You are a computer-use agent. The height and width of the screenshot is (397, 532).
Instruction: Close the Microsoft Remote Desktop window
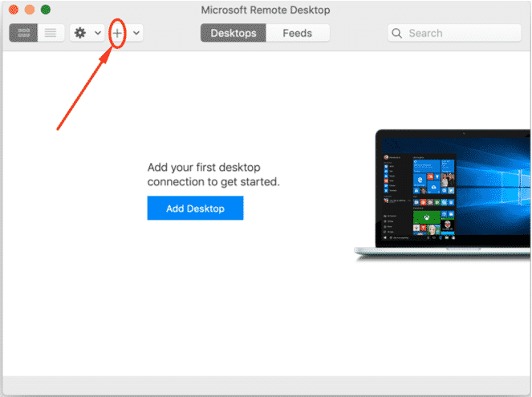[x=13, y=10]
